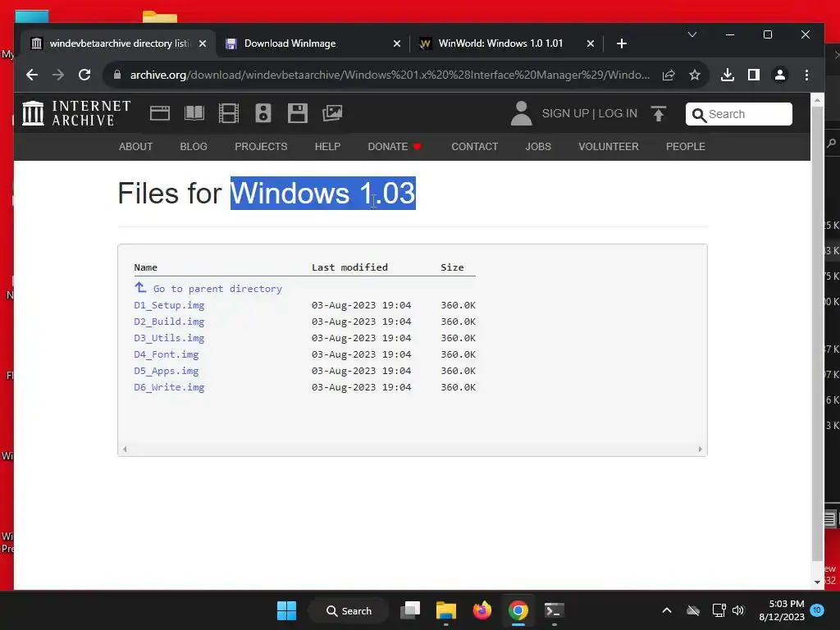The image size is (840, 630).
Task: Open the CONTACT menu item
Action: pyautogui.click(x=475, y=147)
